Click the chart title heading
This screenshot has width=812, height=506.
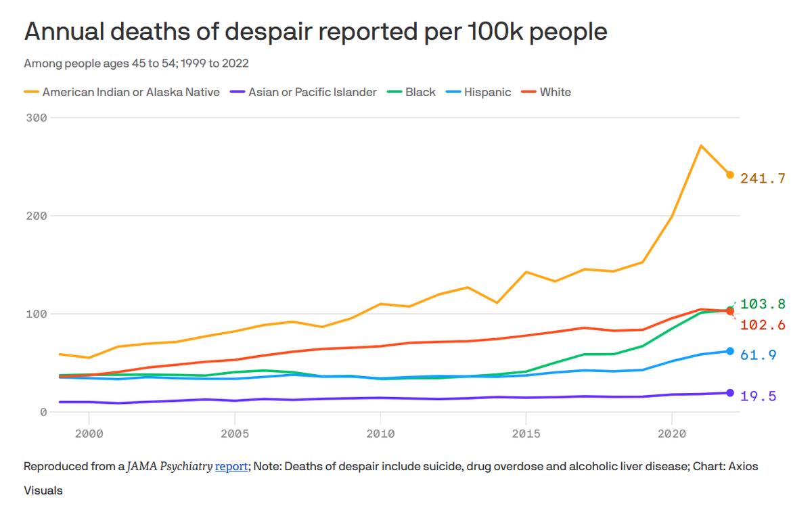pos(315,32)
